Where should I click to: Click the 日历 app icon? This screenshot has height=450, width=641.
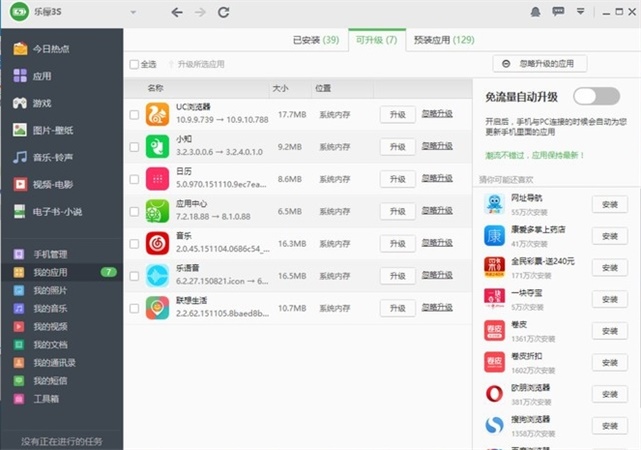(157, 179)
